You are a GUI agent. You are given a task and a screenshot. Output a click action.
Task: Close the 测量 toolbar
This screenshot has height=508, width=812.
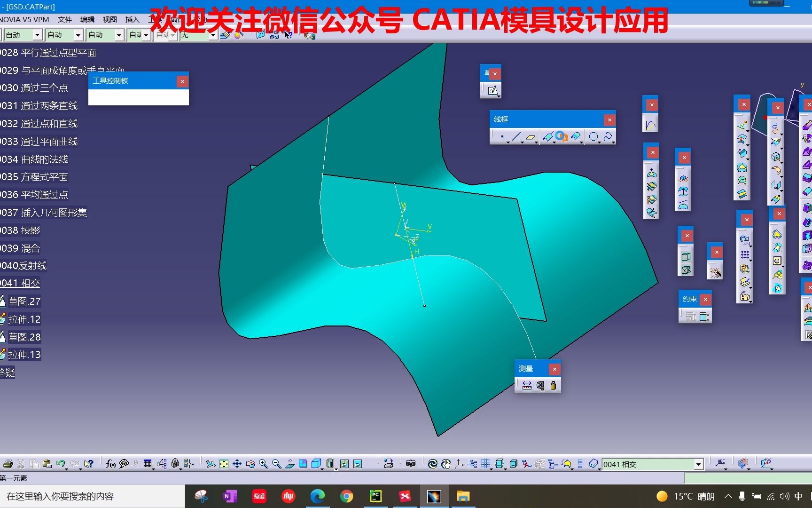554,369
